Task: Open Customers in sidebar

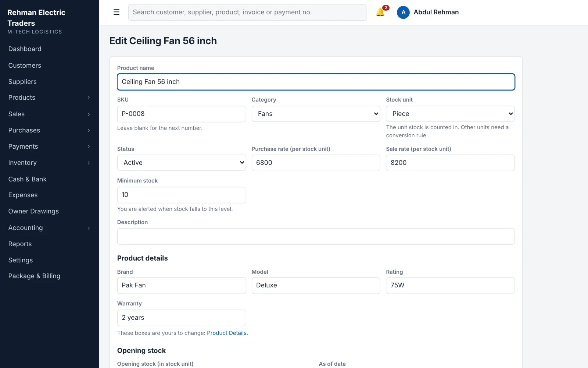Action: 25,66
